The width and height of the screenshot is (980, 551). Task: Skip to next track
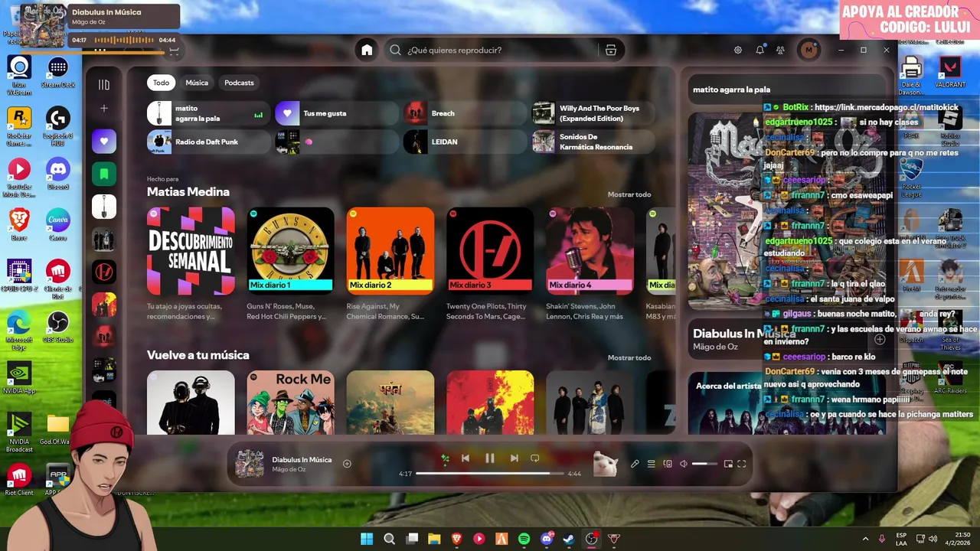coord(514,458)
